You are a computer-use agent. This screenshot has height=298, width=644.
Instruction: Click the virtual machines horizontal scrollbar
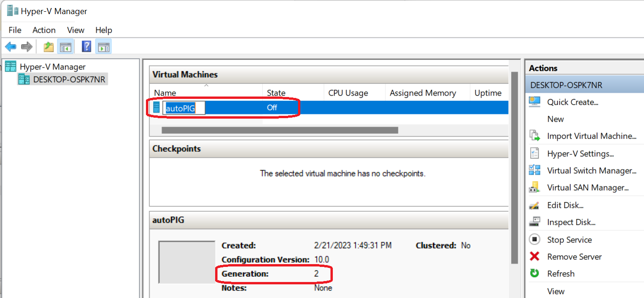coord(280,130)
